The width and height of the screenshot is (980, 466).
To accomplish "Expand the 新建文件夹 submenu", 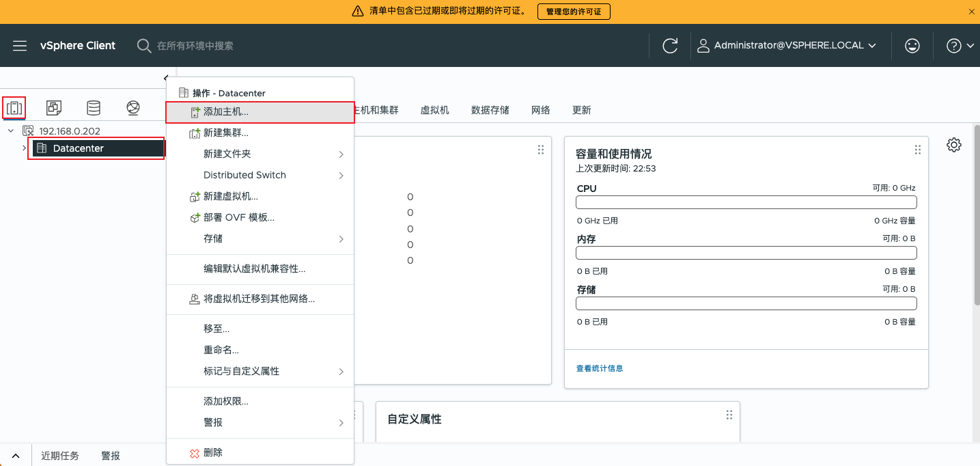I will [260, 154].
